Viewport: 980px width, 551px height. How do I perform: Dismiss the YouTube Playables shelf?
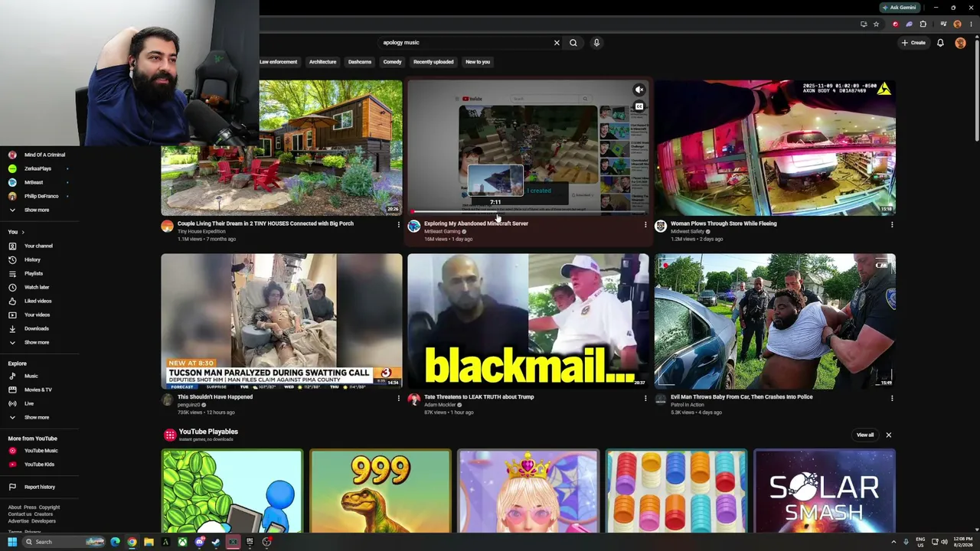coord(888,435)
